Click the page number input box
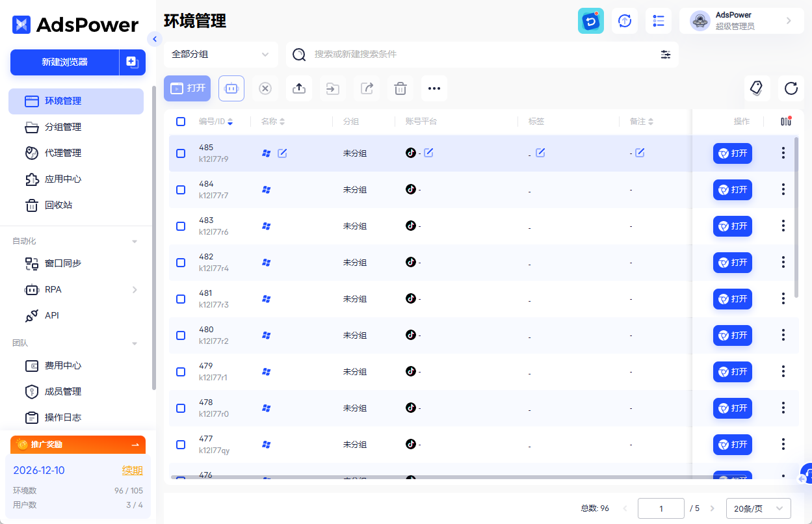812x524 pixels. pyautogui.click(x=661, y=508)
